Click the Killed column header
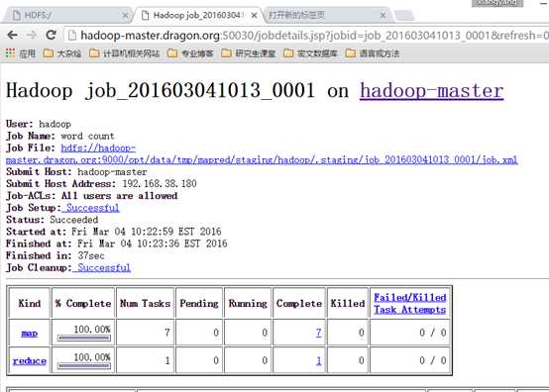The height and width of the screenshot is (392, 549). (348, 303)
